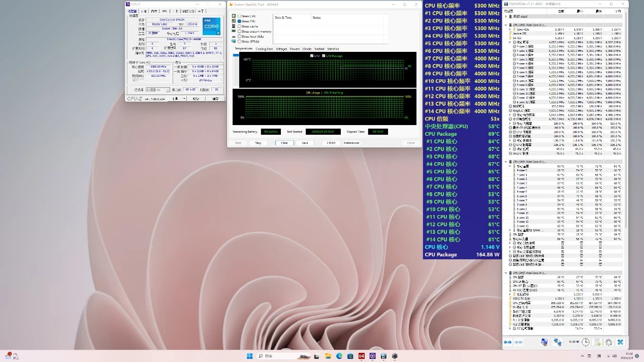Enable Stress system memory checkbox
The height and width of the screenshot is (362, 644).
(240, 32)
